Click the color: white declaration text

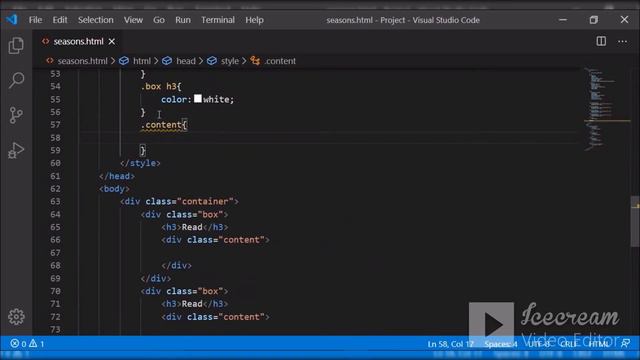pos(198,100)
